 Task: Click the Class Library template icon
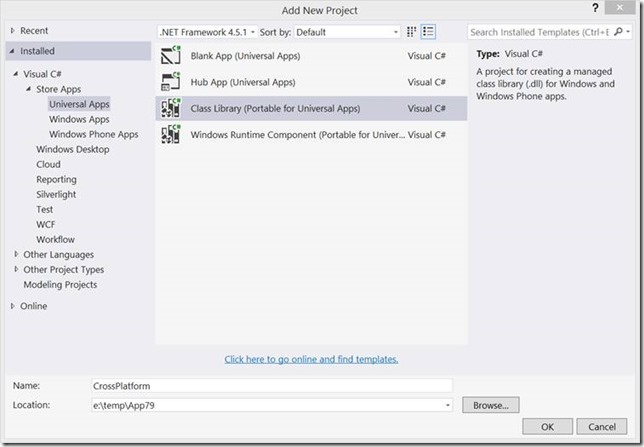(171, 108)
